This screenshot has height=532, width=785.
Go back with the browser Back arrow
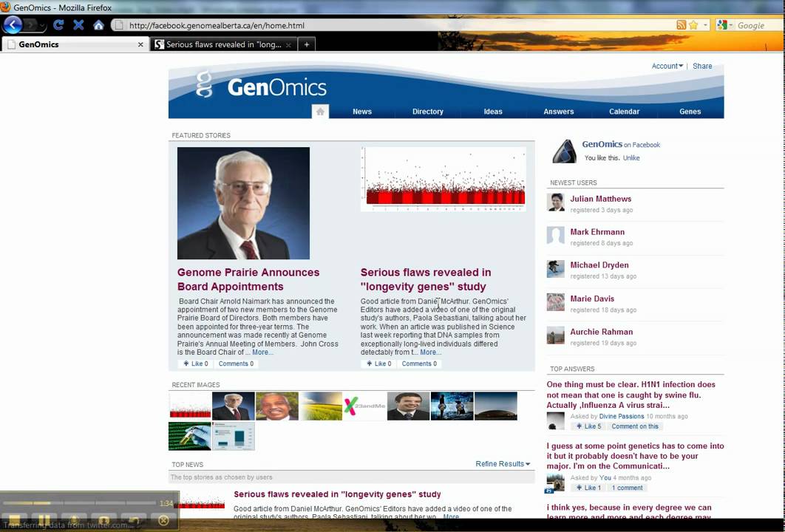click(x=13, y=24)
